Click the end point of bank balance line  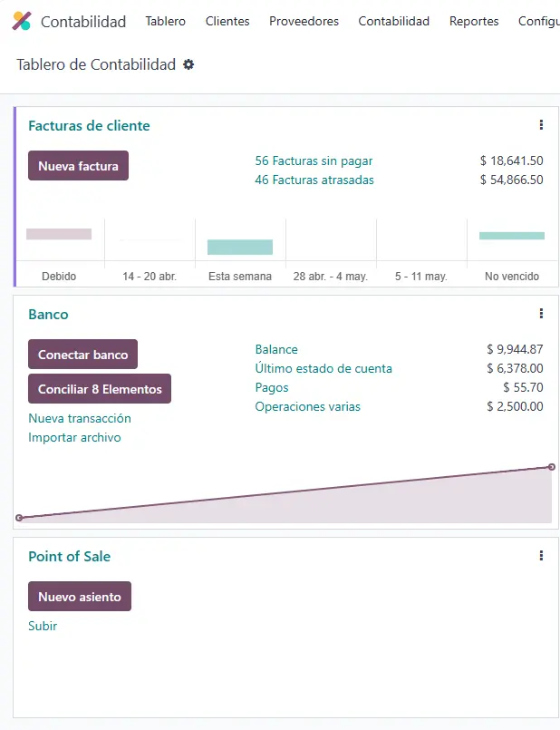click(552, 467)
